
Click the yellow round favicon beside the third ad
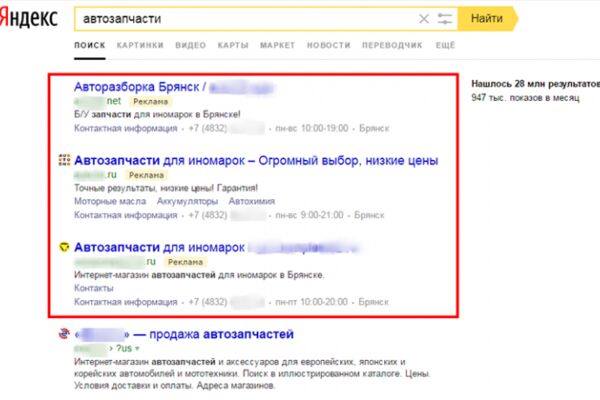tap(64, 247)
